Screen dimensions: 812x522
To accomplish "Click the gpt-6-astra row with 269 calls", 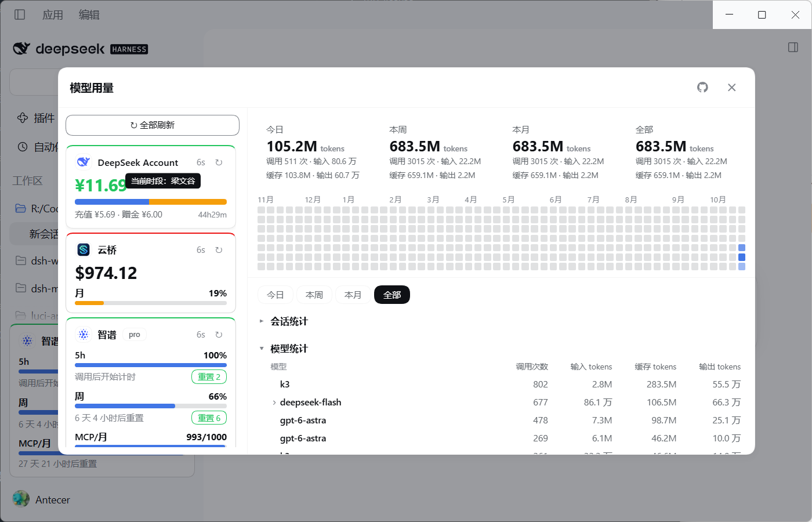I will click(502, 438).
